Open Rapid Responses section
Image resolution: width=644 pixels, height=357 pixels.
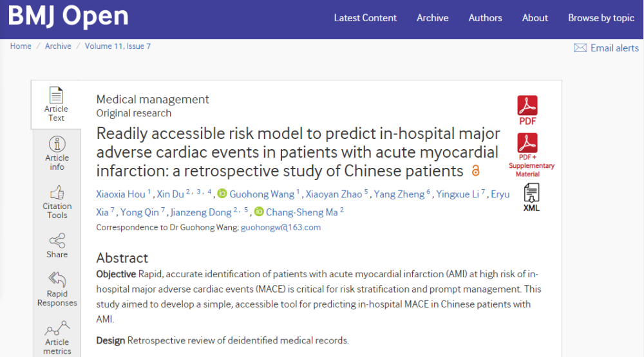57,289
